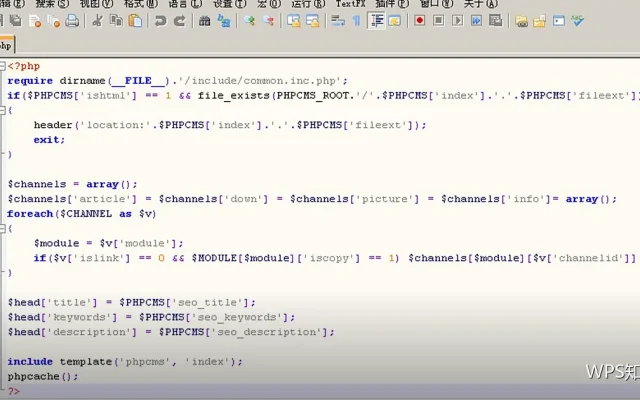Open the TextFX menu
Screen dimensions: 640x400
(x=350, y=4)
